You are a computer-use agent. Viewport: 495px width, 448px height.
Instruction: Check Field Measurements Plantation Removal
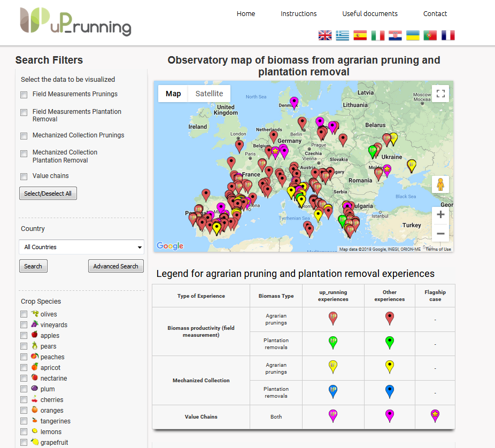tap(24, 112)
